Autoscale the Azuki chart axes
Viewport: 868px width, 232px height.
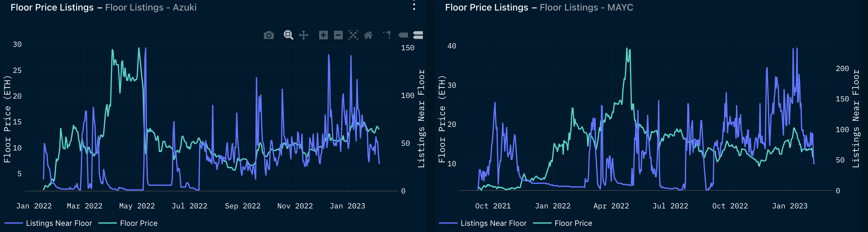pyautogui.click(x=353, y=35)
